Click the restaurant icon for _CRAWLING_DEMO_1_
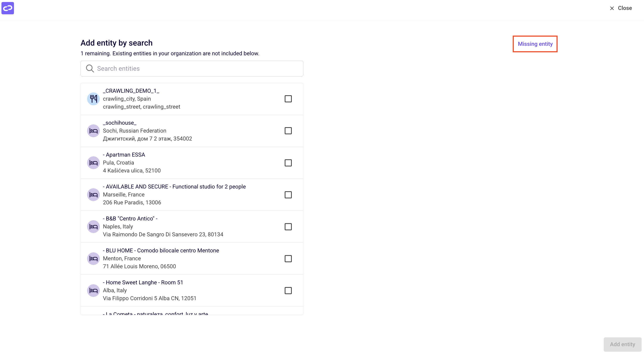The height and width of the screenshot is (355, 644). click(x=93, y=99)
